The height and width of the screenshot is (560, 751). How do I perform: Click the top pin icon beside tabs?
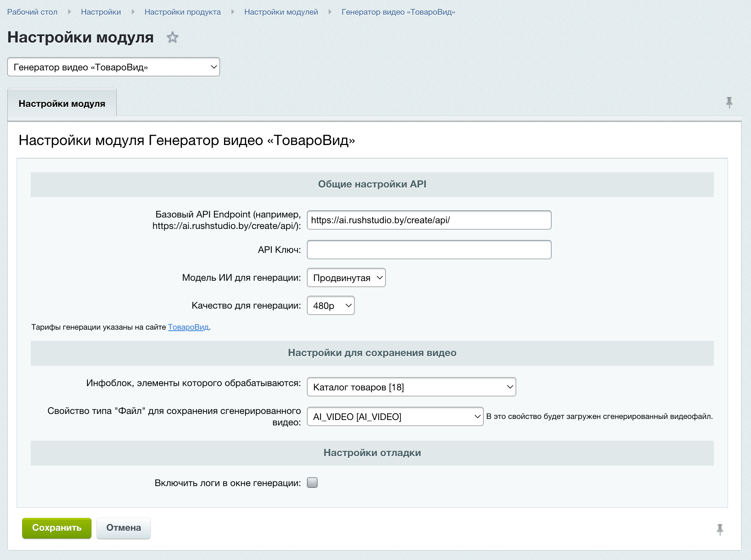coord(729,103)
